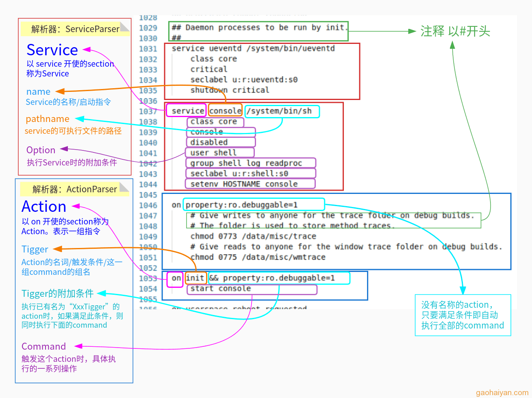Screen dimensions: 532x398
Task: Click the condition '&& property:ro.debuggable=1'
Action: click(x=272, y=278)
